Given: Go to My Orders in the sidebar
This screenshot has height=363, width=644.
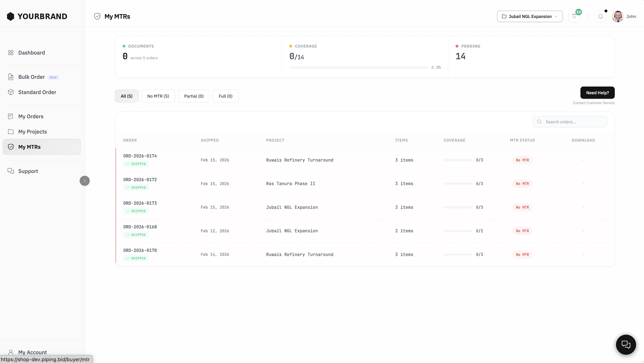Looking at the screenshot, I should [31, 117].
